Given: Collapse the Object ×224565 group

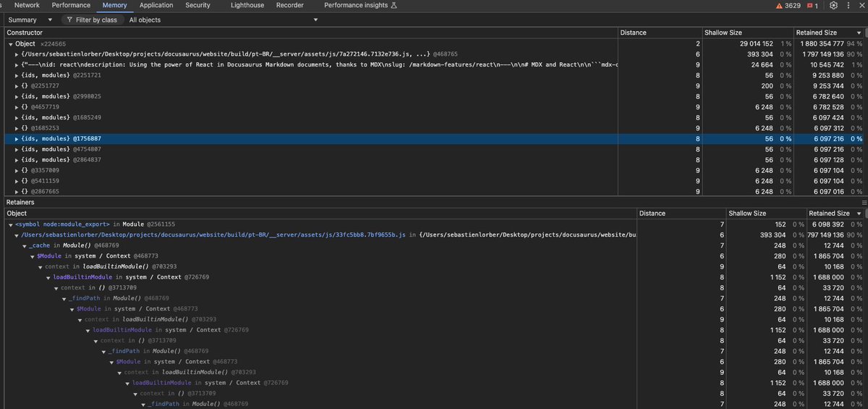Looking at the screenshot, I should click(10, 44).
